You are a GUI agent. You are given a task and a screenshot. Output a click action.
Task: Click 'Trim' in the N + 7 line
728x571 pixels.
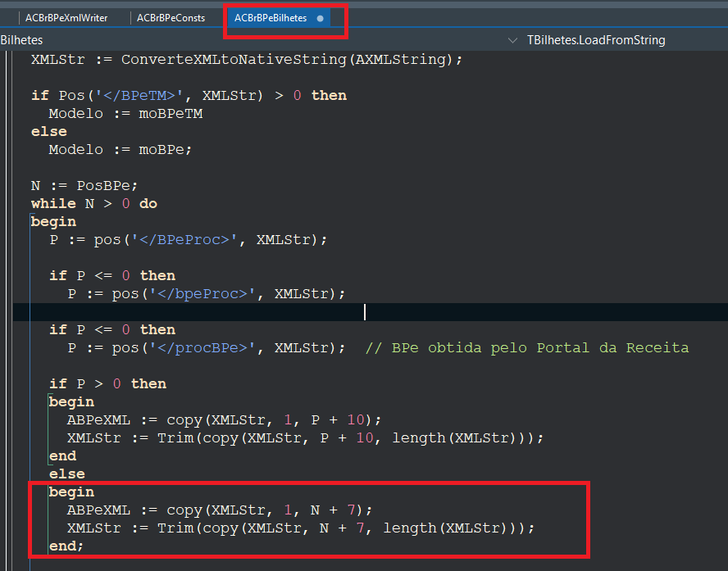pos(175,528)
